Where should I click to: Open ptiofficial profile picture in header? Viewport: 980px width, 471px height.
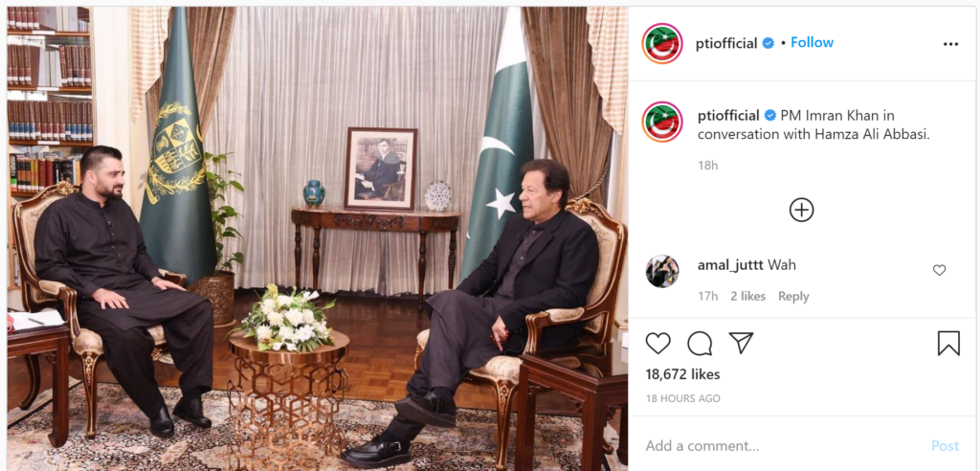(x=662, y=43)
